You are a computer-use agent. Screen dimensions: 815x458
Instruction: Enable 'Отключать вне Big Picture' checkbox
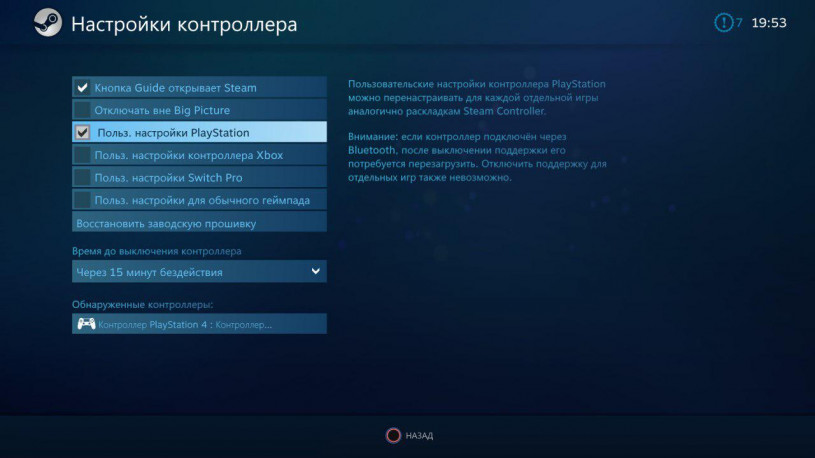[x=83, y=109]
